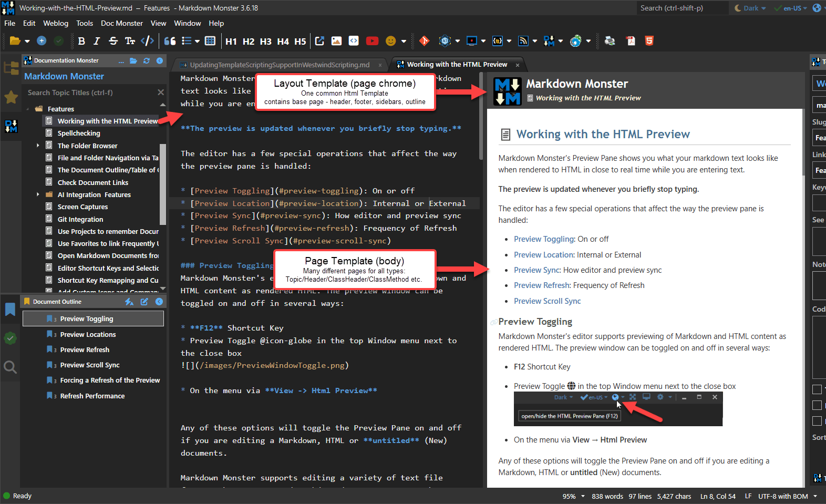Insert a hyperlink using external link icon

(319, 41)
